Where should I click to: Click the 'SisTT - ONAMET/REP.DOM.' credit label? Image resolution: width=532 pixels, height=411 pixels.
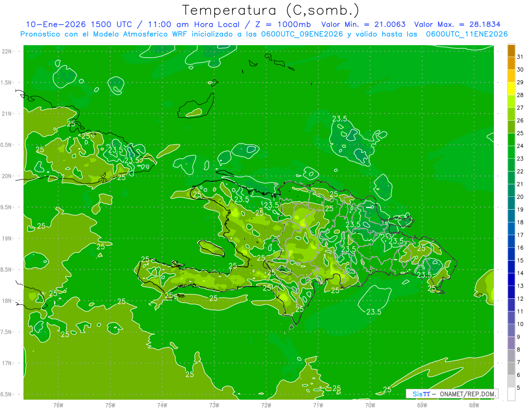coord(452,394)
